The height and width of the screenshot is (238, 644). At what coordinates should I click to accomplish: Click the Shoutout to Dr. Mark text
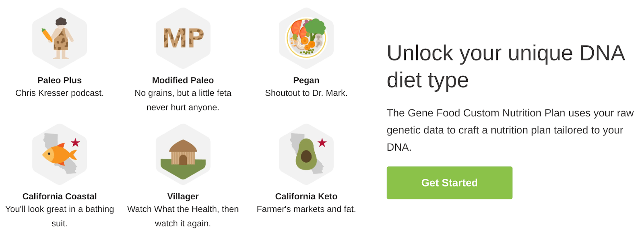click(x=306, y=93)
